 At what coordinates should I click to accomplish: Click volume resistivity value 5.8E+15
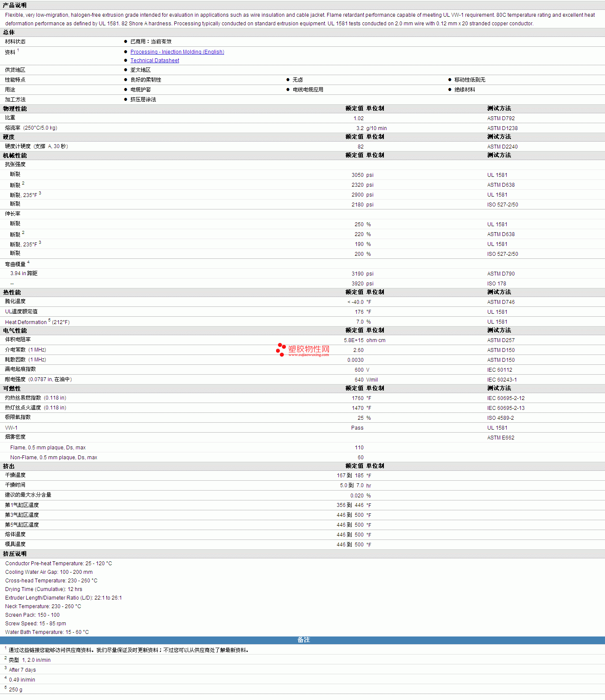click(x=353, y=340)
